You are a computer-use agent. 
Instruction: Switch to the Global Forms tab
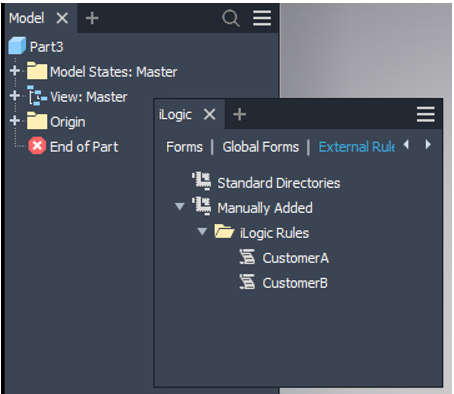click(x=261, y=147)
